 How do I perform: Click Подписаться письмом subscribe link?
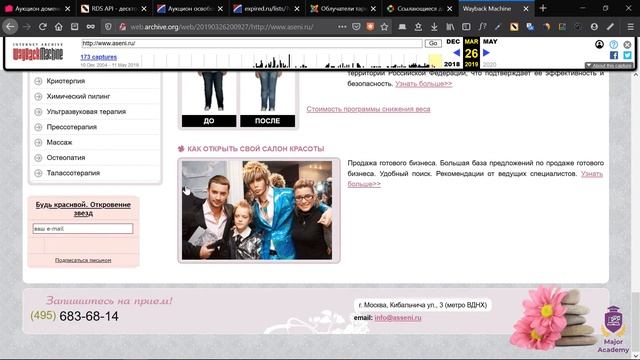83,260
